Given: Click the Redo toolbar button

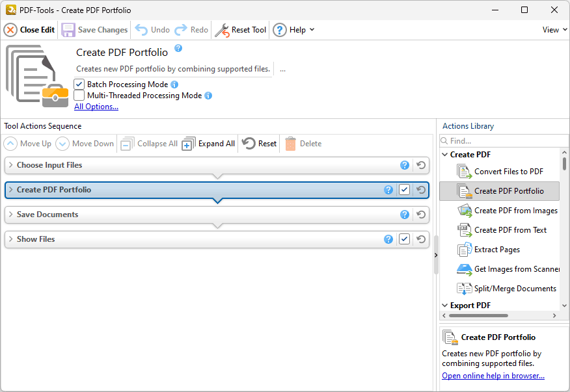Looking at the screenshot, I should pyautogui.click(x=191, y=30).
